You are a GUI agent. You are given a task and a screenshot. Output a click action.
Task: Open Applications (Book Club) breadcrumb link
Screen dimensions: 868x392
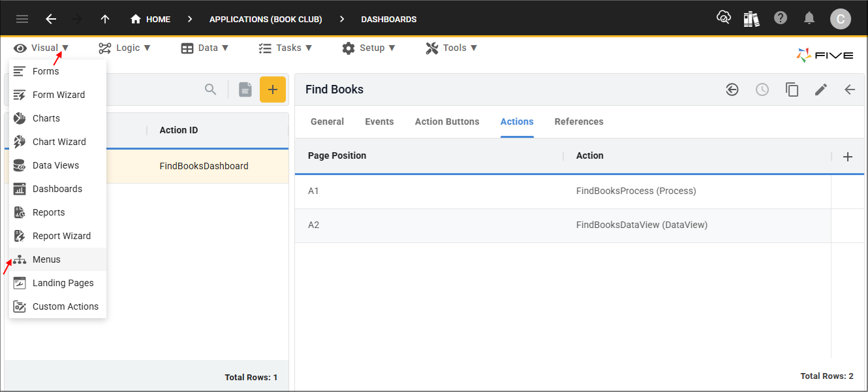click(266, 19)
